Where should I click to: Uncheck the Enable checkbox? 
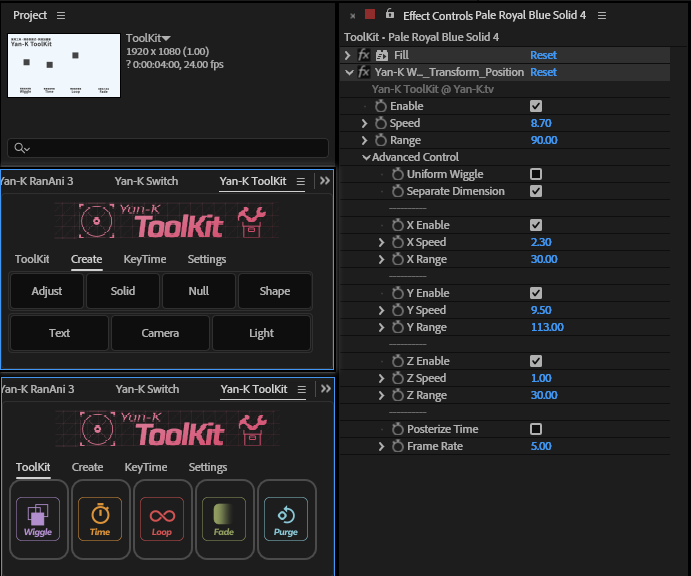point(536,106)
